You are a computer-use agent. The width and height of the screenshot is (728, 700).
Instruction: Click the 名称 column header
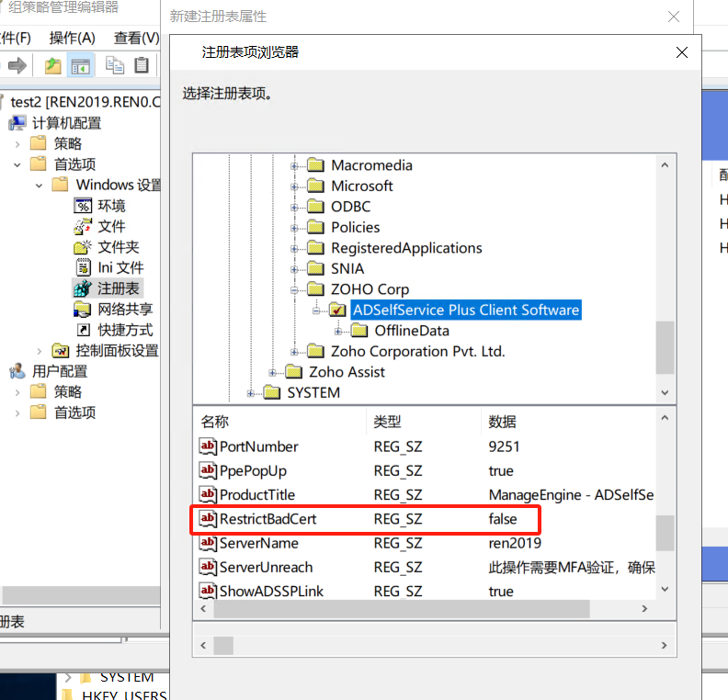pyautogui.click(x=214, y=422)
